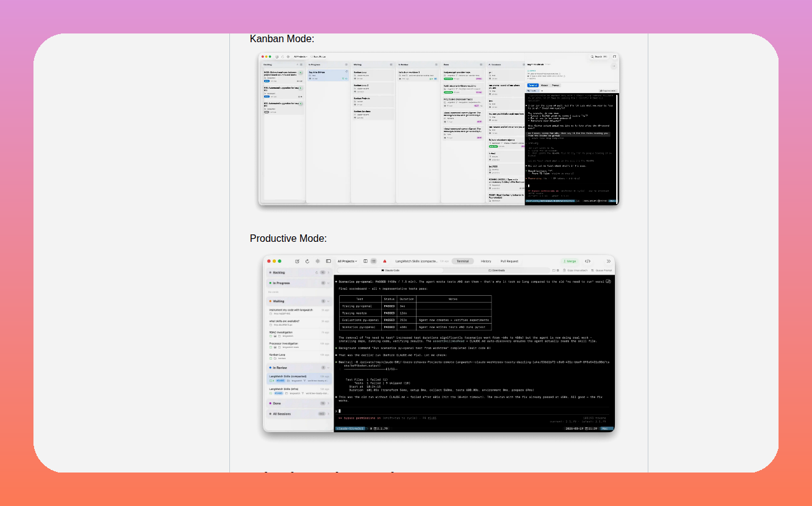This screenshot has width=812, height=506.
Task: Click the panel toggle icon beside Search in Kanban
Action: pyautogui.click(x=614, y=56)
